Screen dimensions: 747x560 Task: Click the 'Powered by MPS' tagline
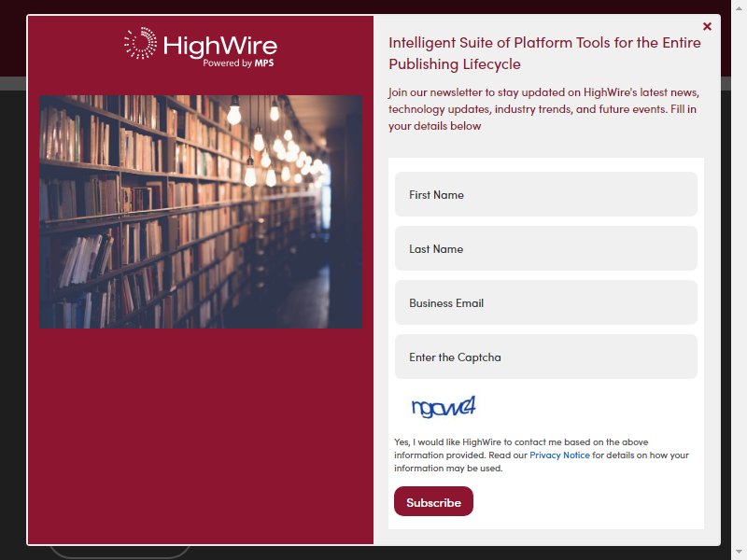[x=238, y=63]
